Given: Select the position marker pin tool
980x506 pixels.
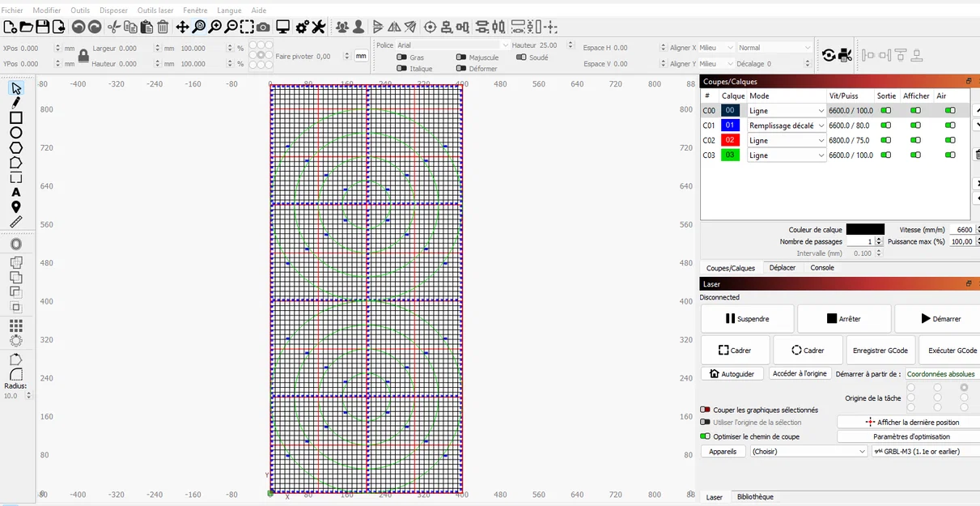Looking at the screenshot, I should pyautogui.click(x=16, y=207).
